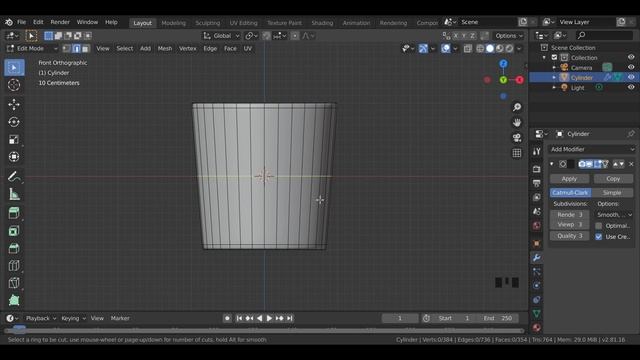Select the Bevel tool
The width and height of the screenshot is (640, 360).
click(14, 248)
